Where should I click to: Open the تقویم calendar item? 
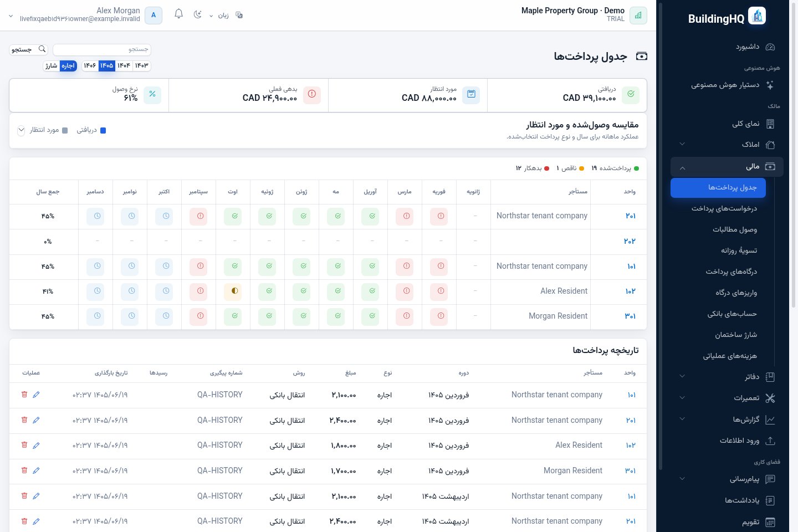(727, 522)
